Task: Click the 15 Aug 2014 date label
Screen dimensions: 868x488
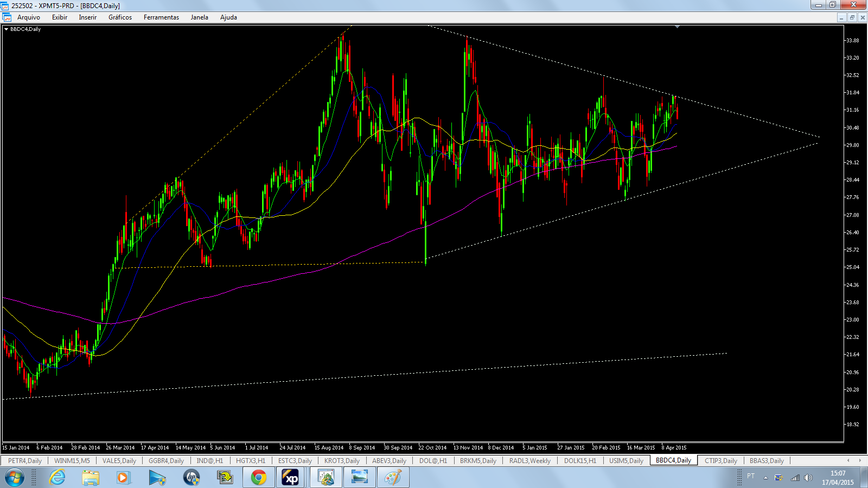Action: pos(329,448)
